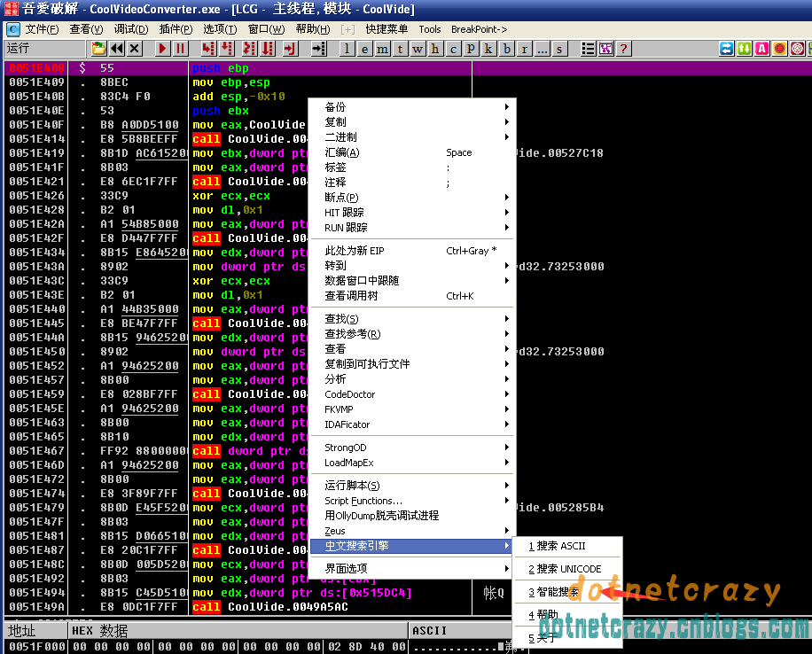Open executable modules with 'e' button
Image resolution: width=812 pixels, height=654 pixels.
pyautogui.click(x=364, y=49)
